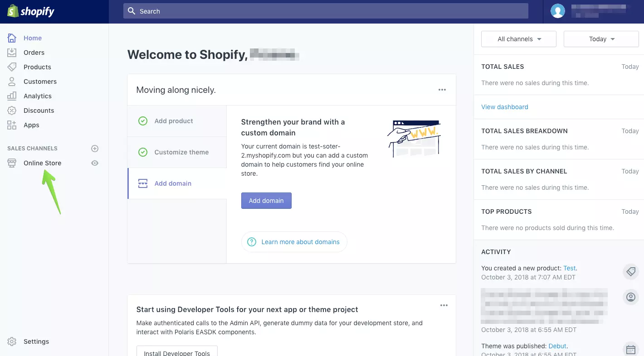Click the Online Store storefront icon

point(12,163)
